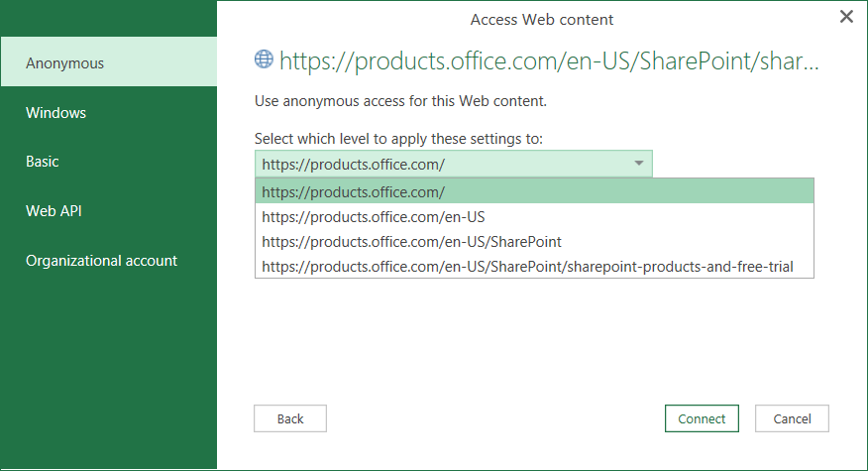Collapse the level dropdown using its arrow
The height and width of the screenshot is (471, 868).
pos(639,164)
